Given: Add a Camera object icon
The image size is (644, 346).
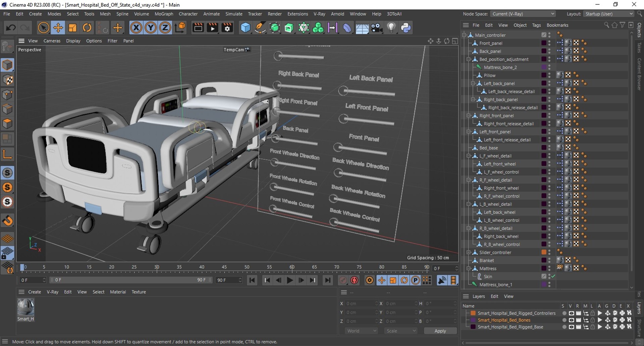Looking at the screenshot, I should pyautogui.click(x=377, y=28).
